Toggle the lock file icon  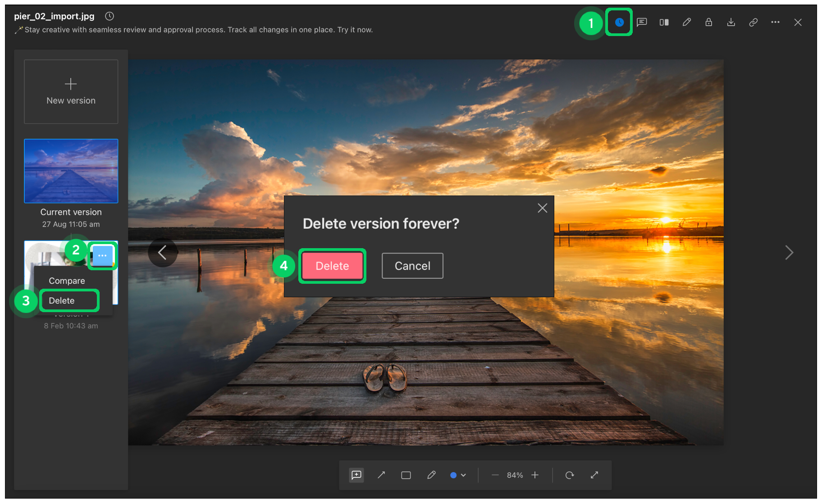(x=708, y=22)
